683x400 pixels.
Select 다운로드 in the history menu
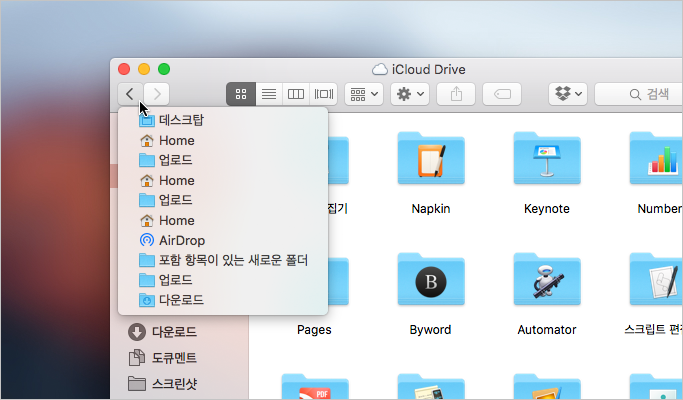coord(223,300)
